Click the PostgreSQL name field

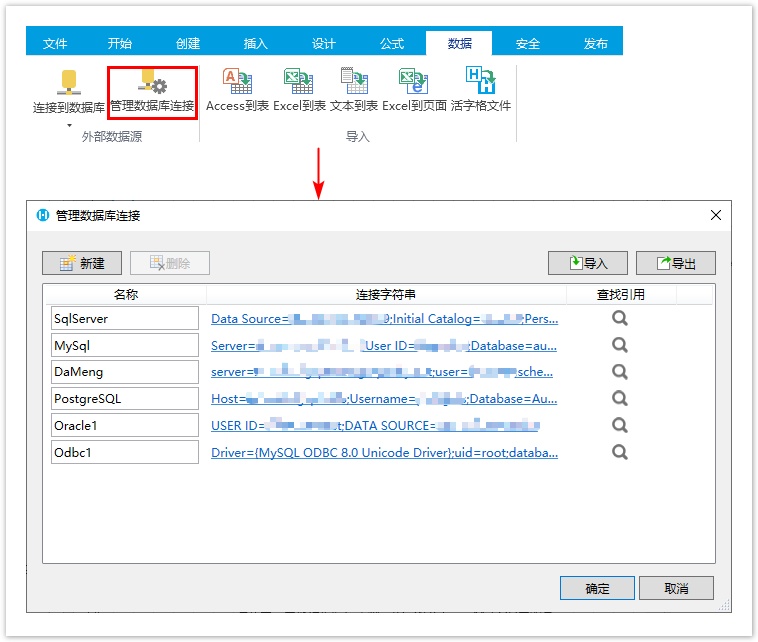click(x=125, y=398)
